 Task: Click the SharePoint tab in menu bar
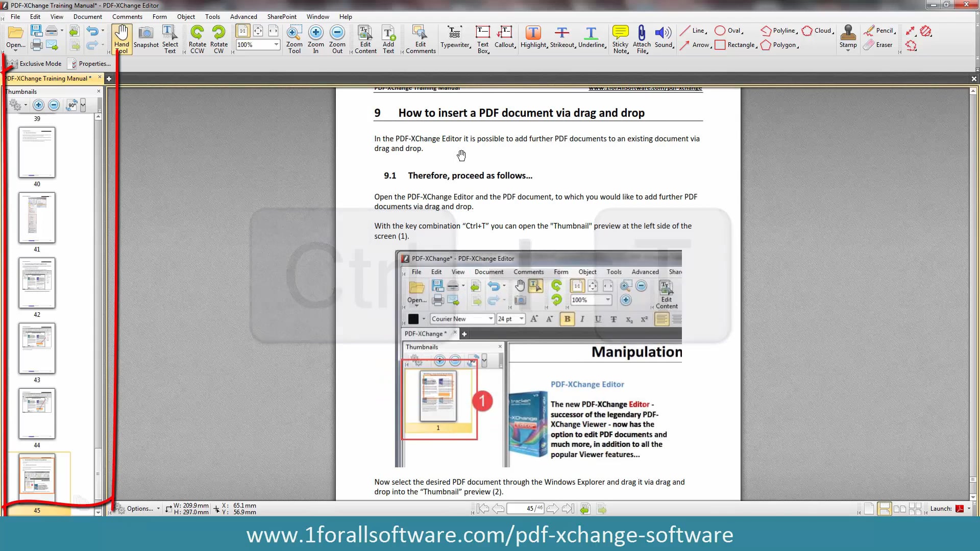281,17
